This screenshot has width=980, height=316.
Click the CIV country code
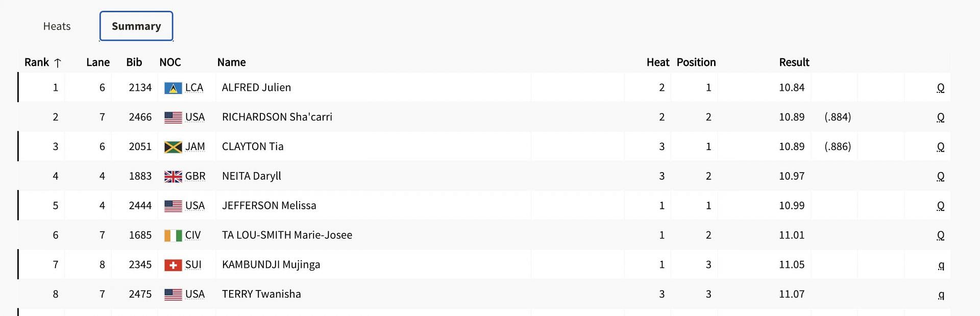193,235
